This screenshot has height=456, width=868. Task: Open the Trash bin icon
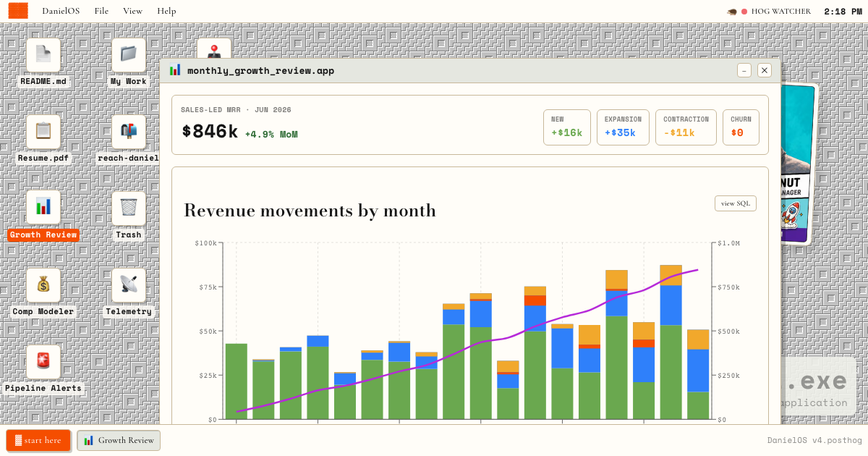(x=129, y=208)
